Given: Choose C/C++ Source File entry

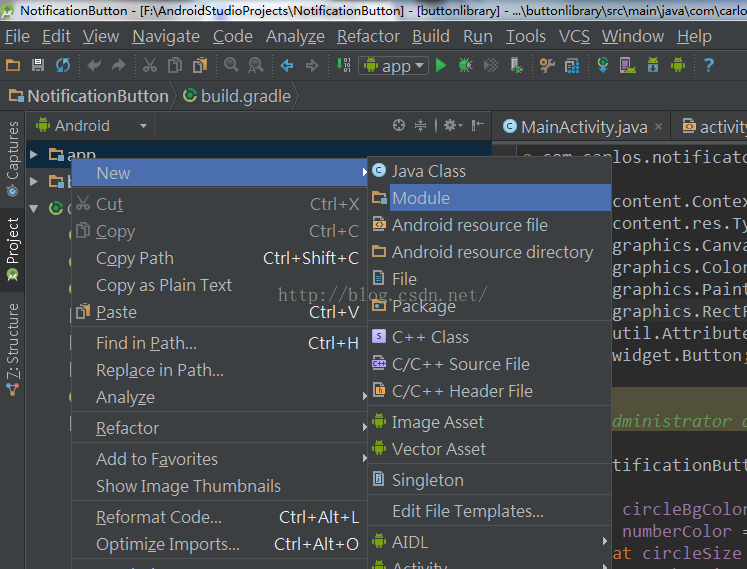Looking at the screenshot, I should (x=489, y=364).
